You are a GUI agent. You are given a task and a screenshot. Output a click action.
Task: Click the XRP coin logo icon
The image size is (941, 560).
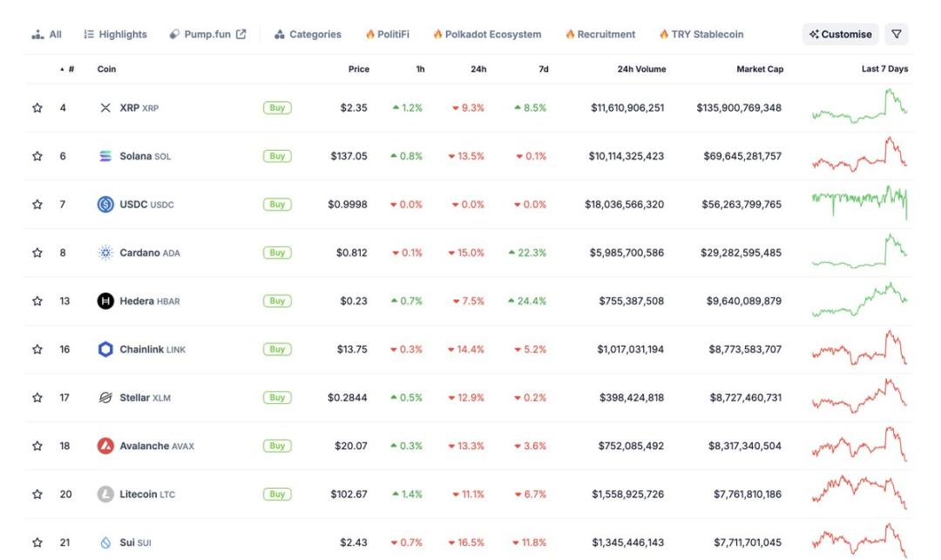pyautogui.click(x=105, y=108)
